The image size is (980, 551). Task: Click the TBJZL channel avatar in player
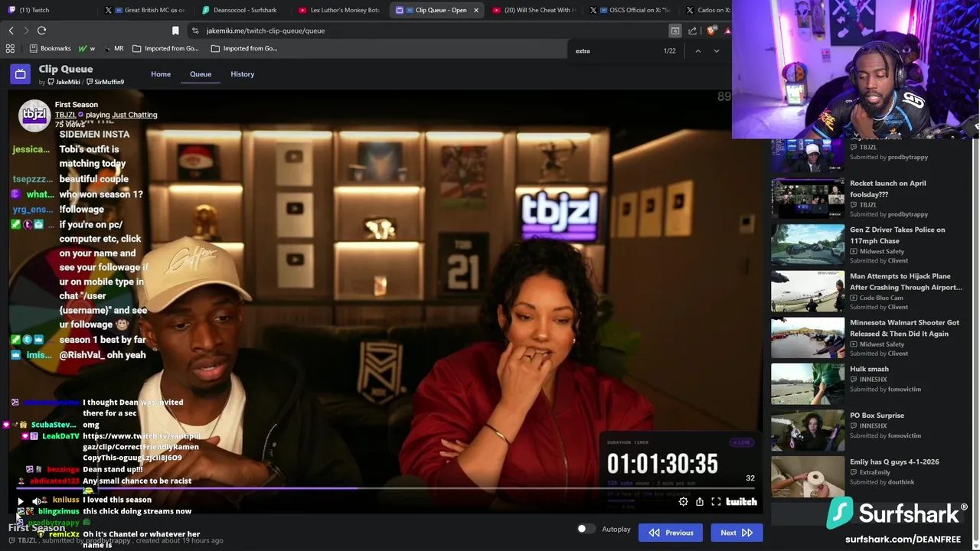pyautogui.click(x=34, y=115)
